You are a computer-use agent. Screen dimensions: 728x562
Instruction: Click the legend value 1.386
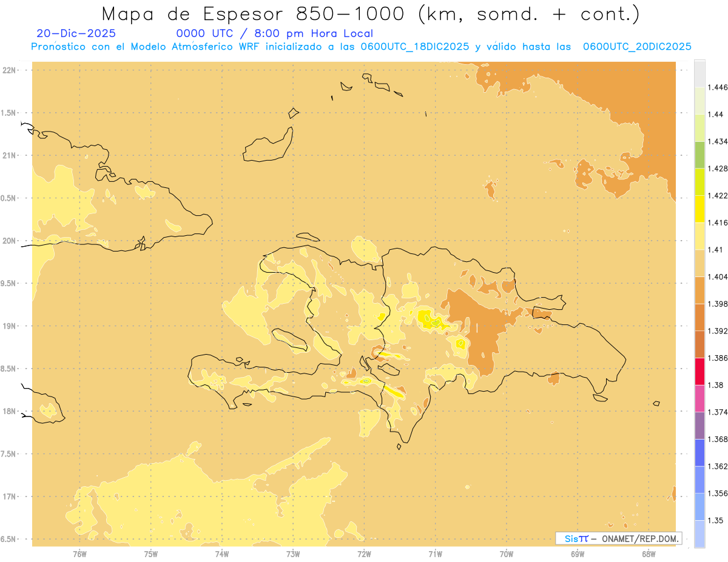click(x=718, y=358)
